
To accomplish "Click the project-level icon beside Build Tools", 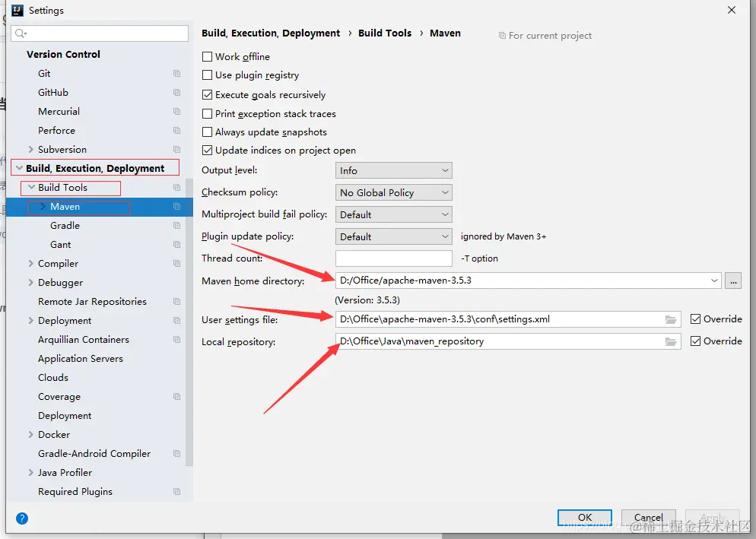I will (176, 188).
